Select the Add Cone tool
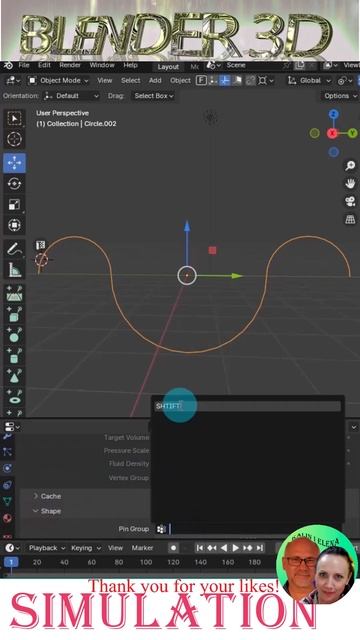Viewport: 360px width, 640px height. pos(14,376)
